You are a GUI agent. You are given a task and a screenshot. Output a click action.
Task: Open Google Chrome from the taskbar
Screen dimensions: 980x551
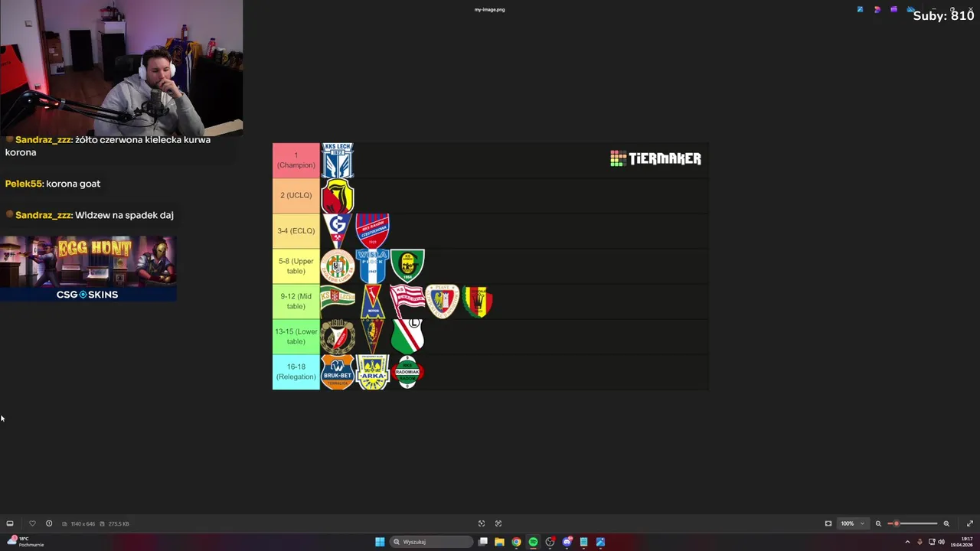click(516, 542)
